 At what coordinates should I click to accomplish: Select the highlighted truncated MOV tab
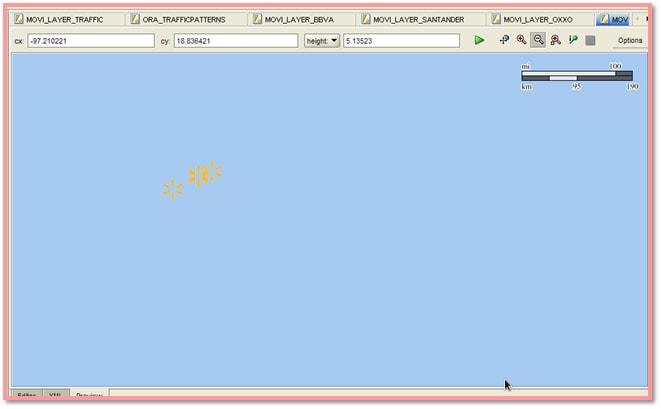pyautogui.click(x=614, y=19)
